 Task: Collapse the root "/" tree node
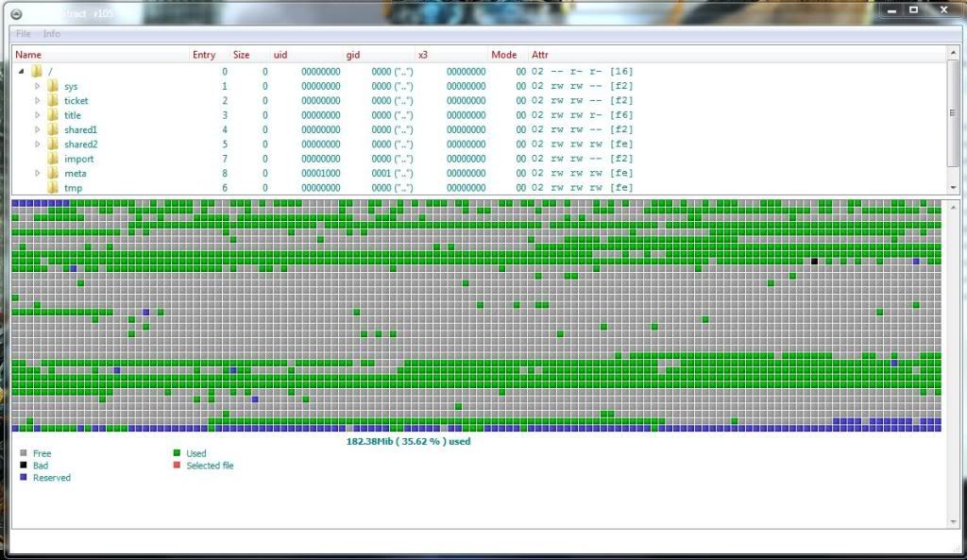21,71
